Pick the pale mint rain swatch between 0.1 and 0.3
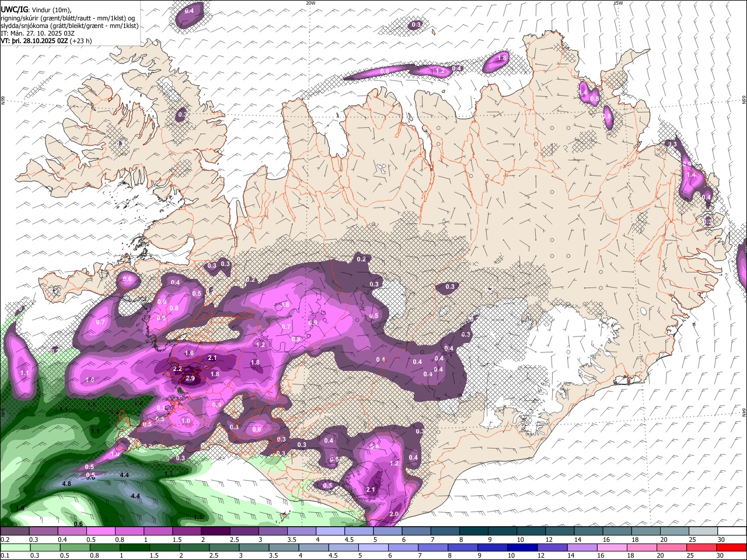 [15, 547]
